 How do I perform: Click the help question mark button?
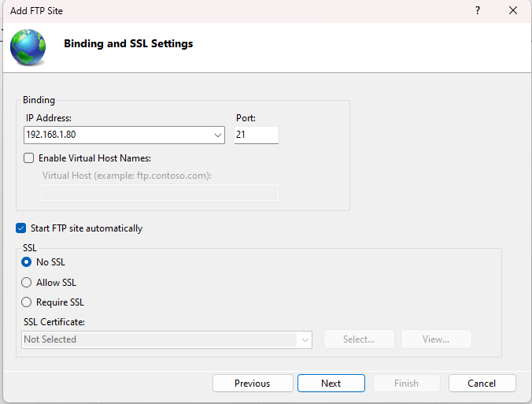[477, 11]
